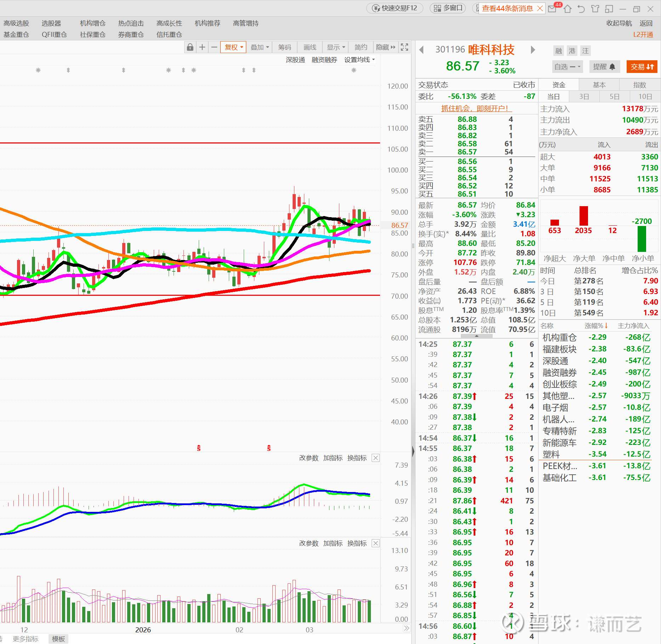Toggle the 深股通 indicator on chart
Image resolution: width=661 pixels, height=644 pixels.
click(295, 60)
